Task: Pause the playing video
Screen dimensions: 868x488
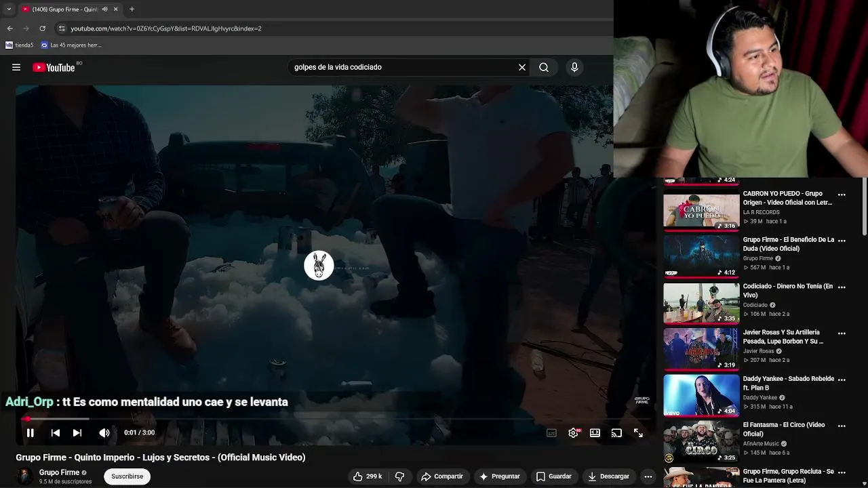Action: pos(31,432)
